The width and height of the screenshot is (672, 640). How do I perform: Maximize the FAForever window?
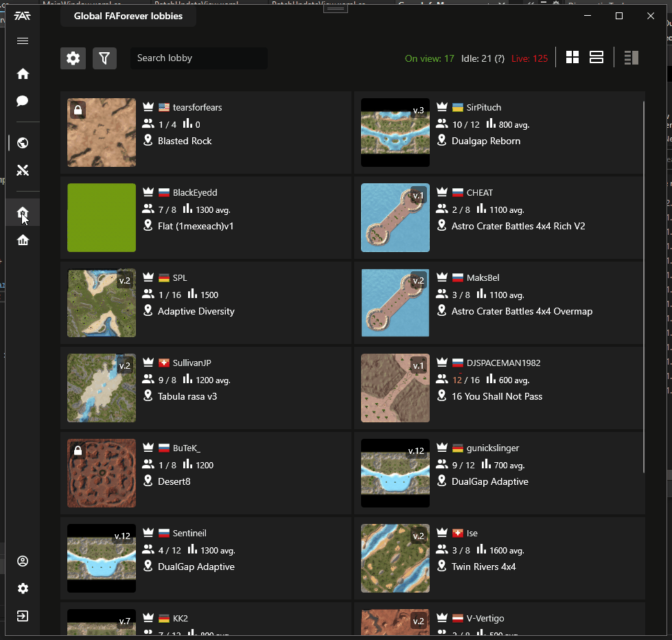tap(619, 16)
